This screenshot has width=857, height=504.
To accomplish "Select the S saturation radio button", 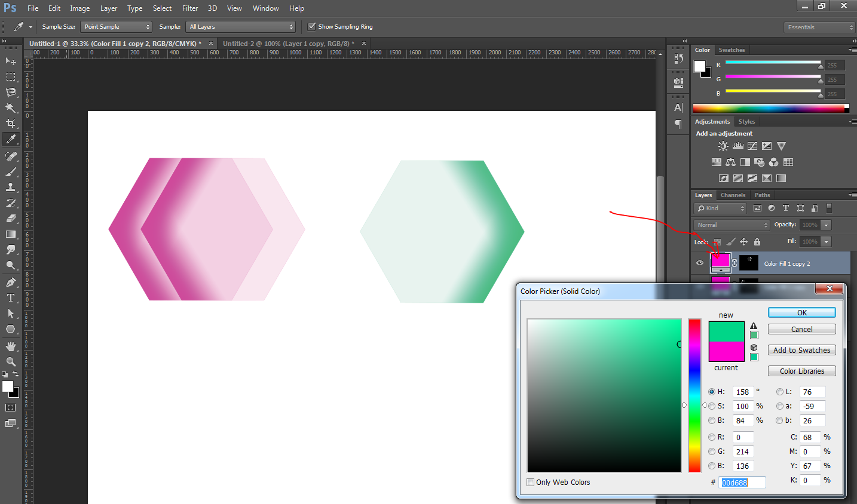I will point(712,406).
